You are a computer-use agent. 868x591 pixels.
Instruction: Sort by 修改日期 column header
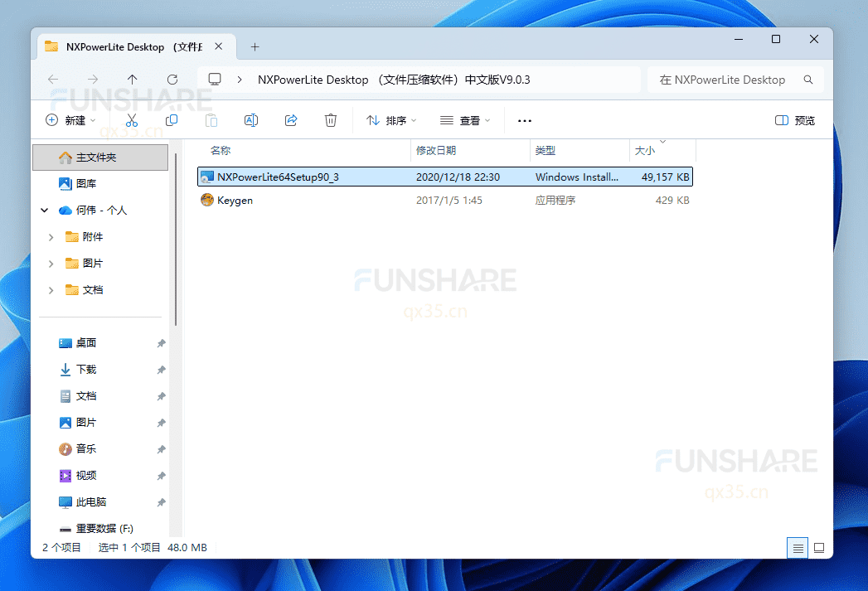[x=436, y=151]
